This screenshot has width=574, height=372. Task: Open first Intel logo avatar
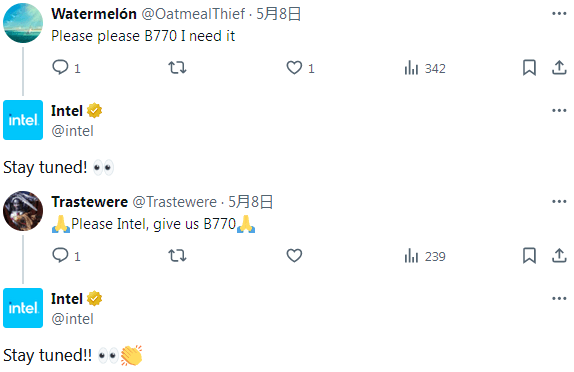[x=23, y=120]
